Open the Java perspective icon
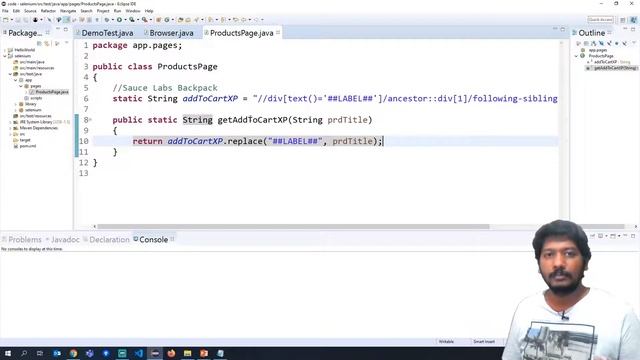This screenshot has width=640, height=360. pos(633,20)
